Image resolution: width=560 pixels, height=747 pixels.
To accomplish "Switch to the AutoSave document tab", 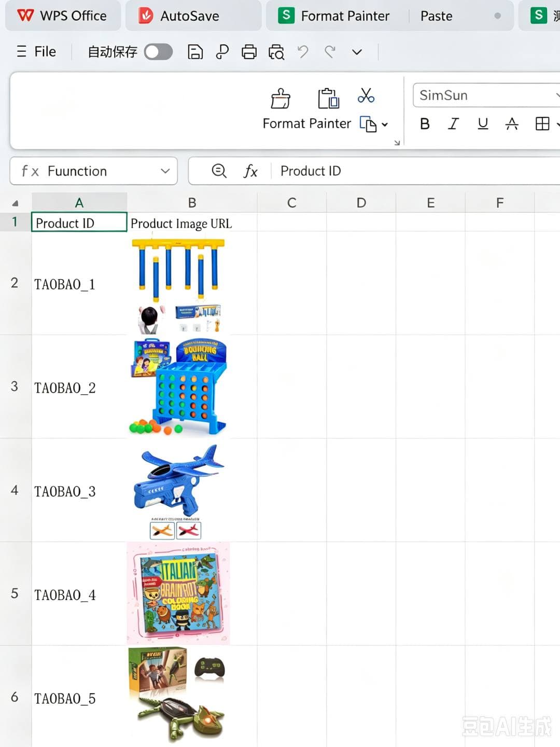I will pos(193,16).
